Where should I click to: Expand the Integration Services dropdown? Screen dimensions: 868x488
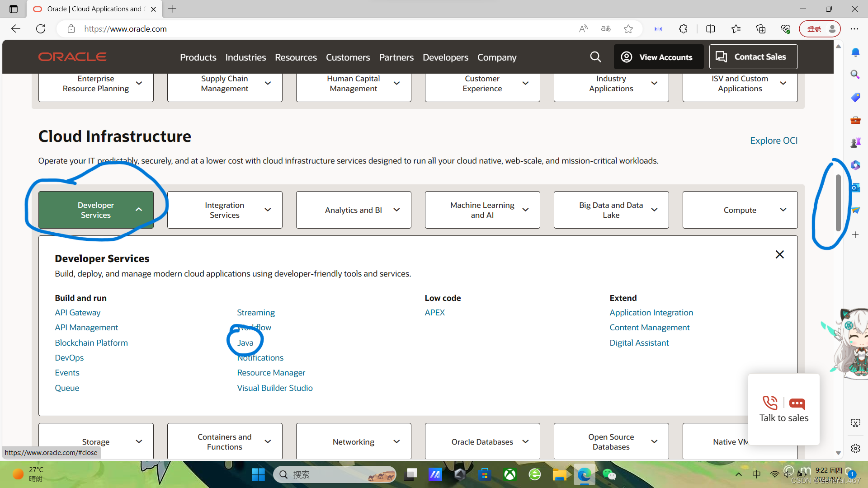225,210
